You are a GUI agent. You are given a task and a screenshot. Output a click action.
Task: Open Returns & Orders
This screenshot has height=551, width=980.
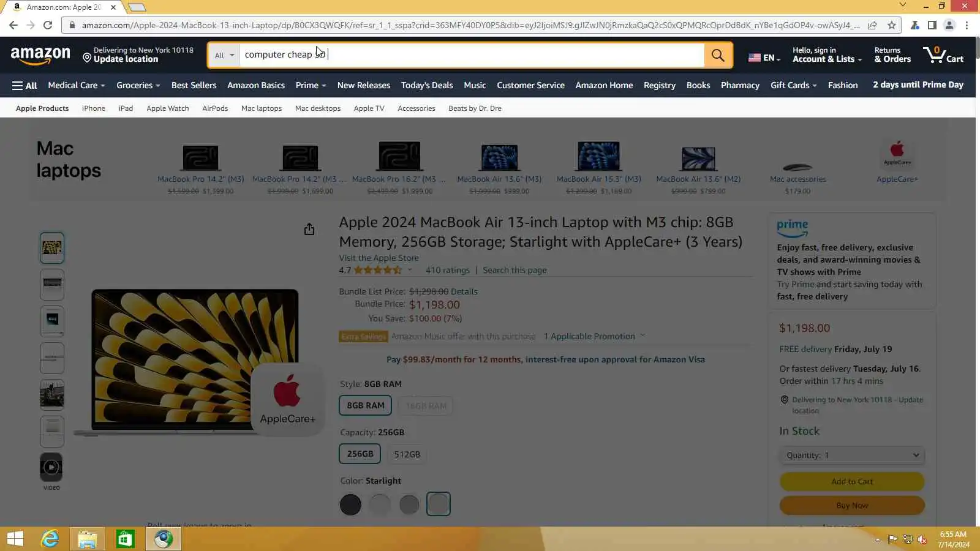click(x=892, y=55)
